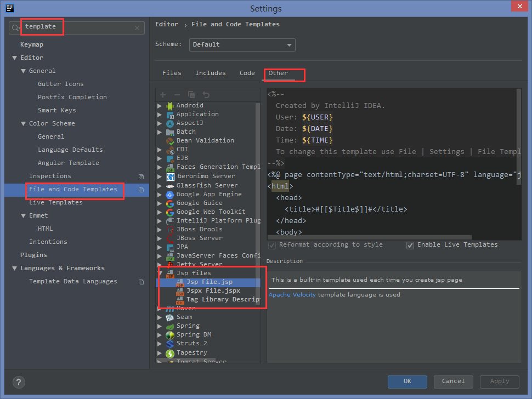Select Plugins in settings tree
This screenshot has height=399, width=532.
pos(33,255)
